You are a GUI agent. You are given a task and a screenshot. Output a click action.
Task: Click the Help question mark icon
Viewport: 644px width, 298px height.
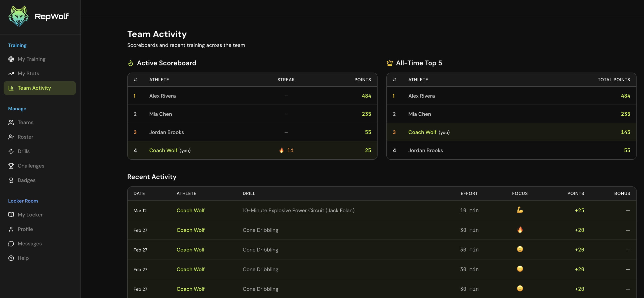[x=11, y=258]
